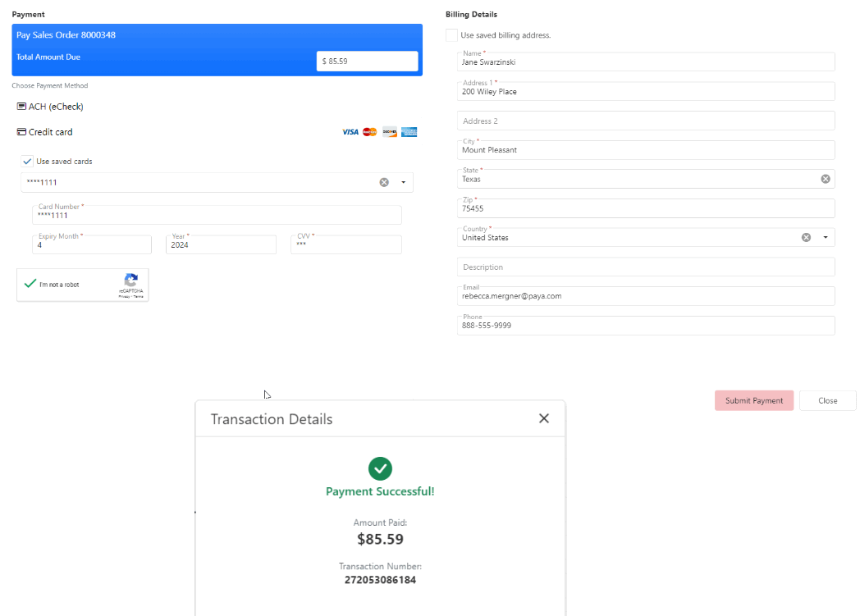Image resolution: width=860 pixels, height=616 pixels.
Task: Dismiss the Transaction Details dialog with the X
Action: [x=544, y=418]
